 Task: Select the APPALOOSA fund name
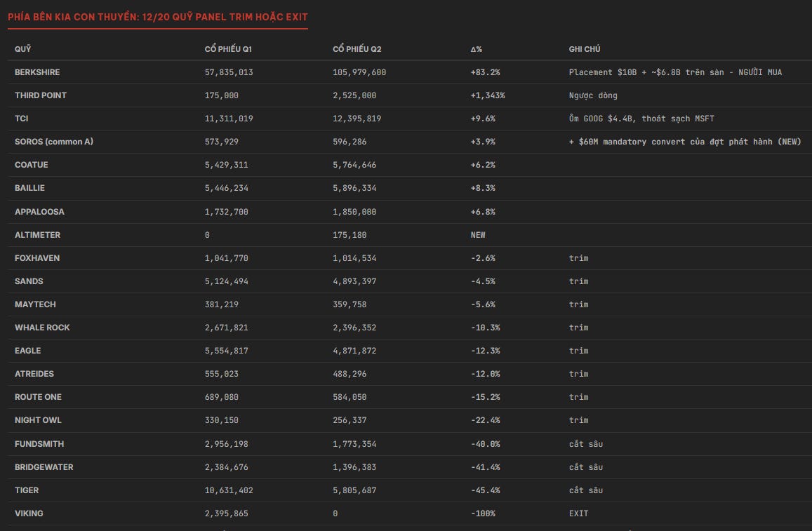(x=39, y=212)
